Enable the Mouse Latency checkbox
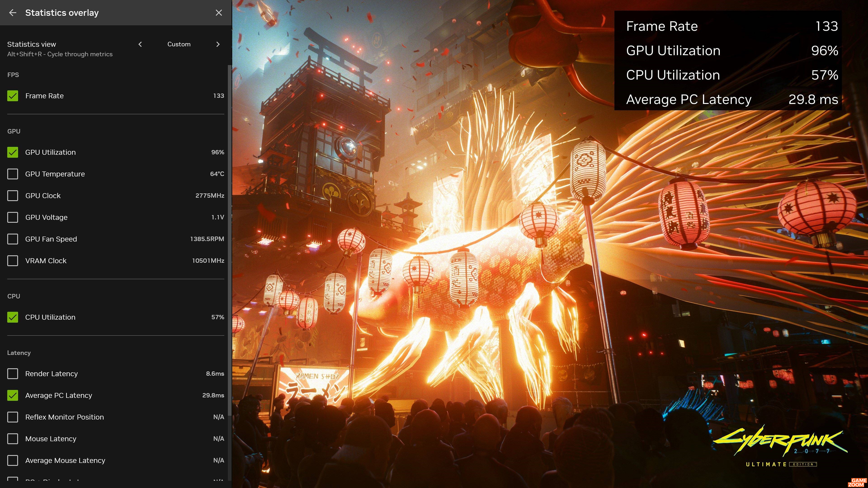The height and width of the screenshot is (488, 868). click(x=13, y=439)
